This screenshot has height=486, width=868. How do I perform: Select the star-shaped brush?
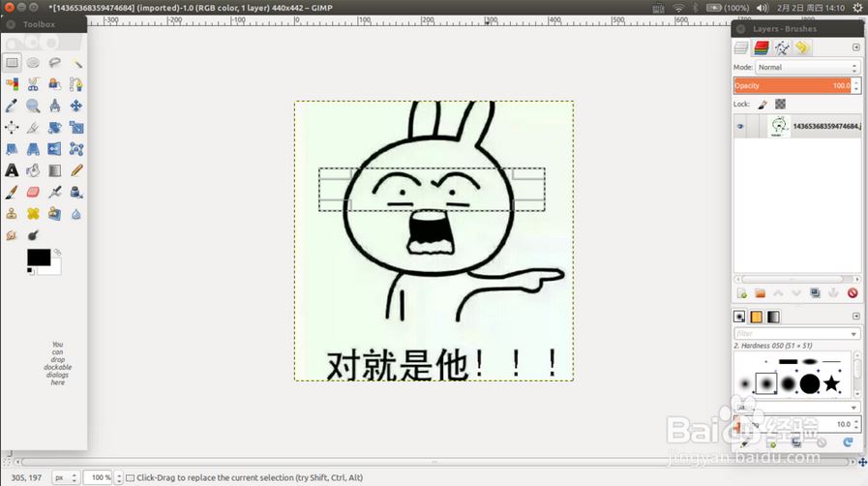(x=831, y=383)
